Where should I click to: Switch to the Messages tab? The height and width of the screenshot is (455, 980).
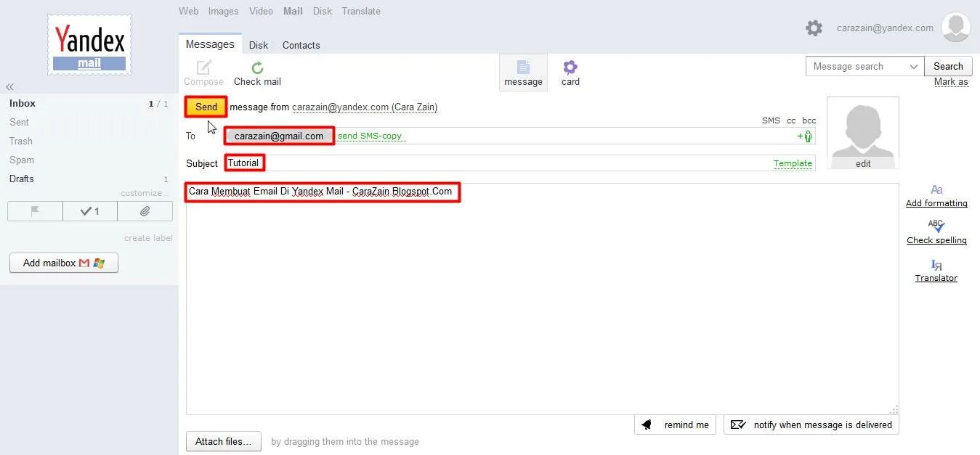pos(210,44)
